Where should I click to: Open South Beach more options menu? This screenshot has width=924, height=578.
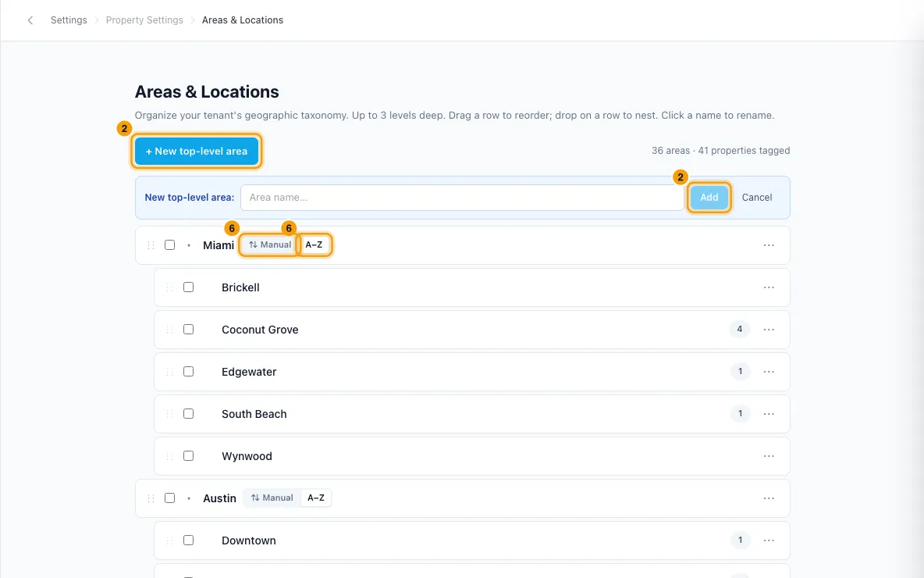(x=769, y=414)
